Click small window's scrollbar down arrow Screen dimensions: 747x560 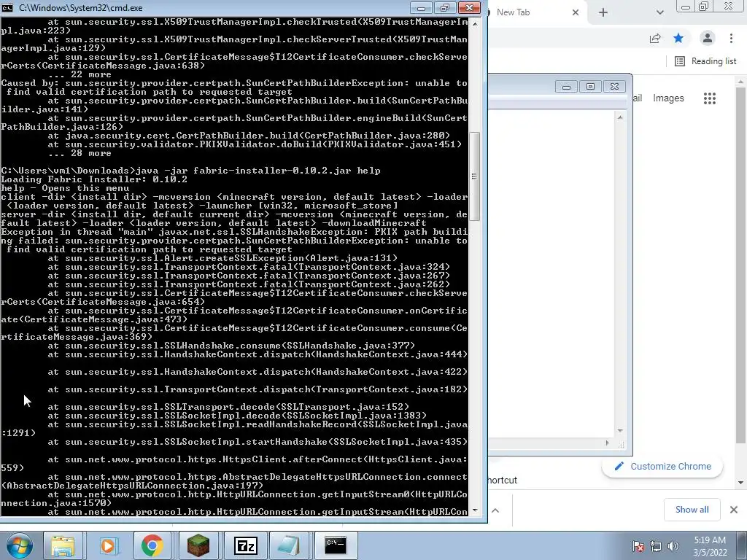(x=620, y=430)
